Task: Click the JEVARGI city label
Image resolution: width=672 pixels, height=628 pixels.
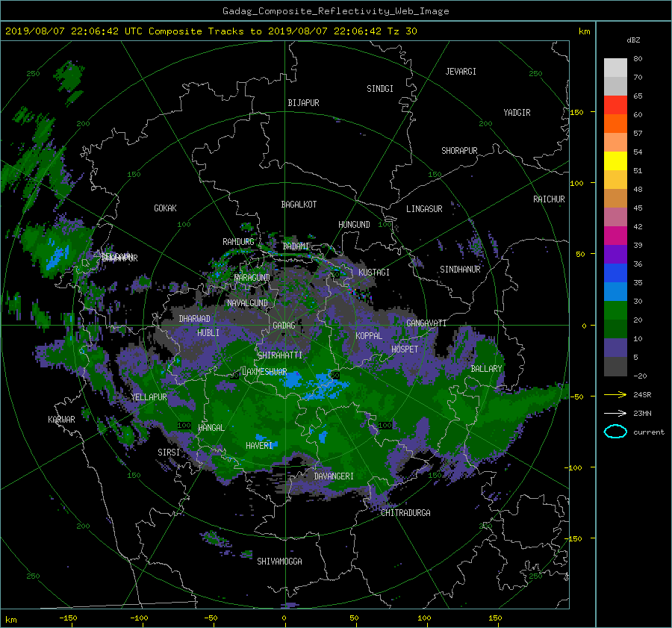Action: pyautogui.click(x=461, y=72)
